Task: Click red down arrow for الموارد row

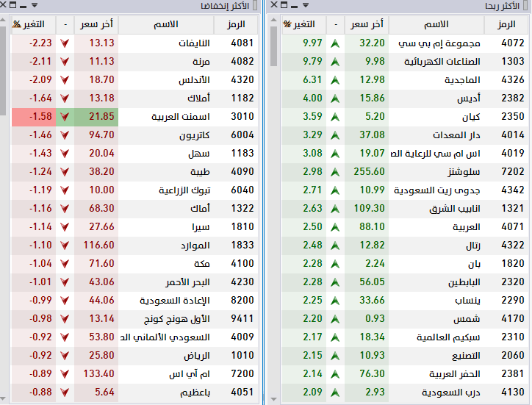Action: tap(65, 245)
